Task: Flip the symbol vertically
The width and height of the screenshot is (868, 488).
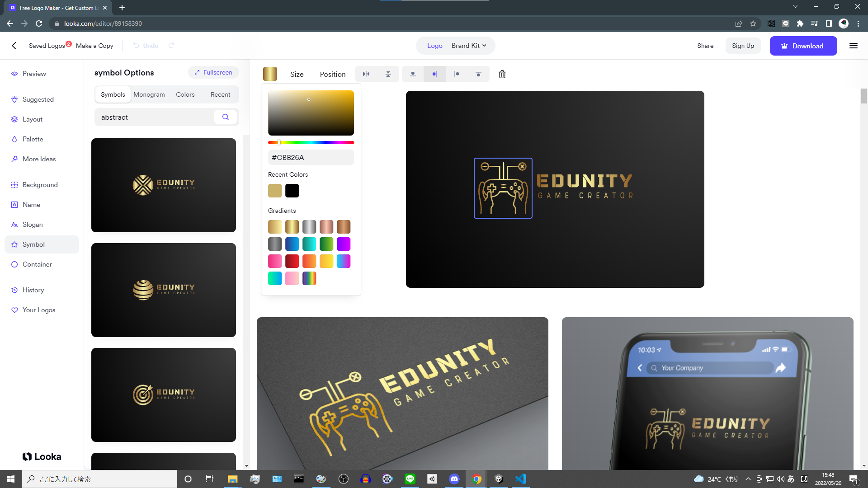Action: tap(388, 74)
